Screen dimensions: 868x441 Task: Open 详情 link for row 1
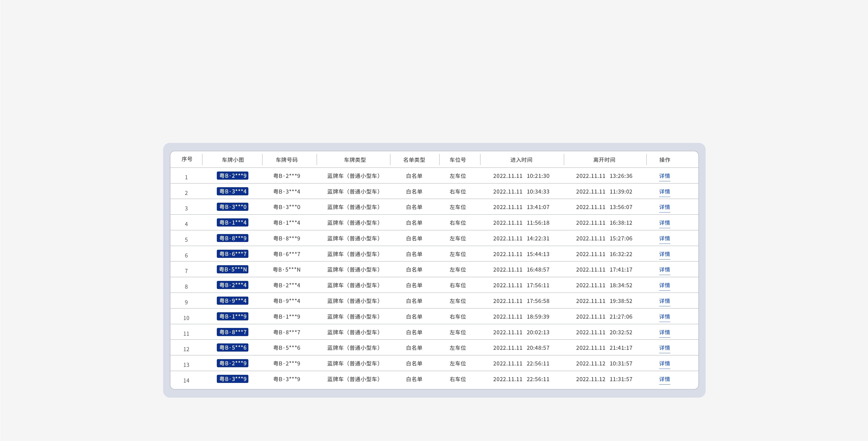[664, 176]
